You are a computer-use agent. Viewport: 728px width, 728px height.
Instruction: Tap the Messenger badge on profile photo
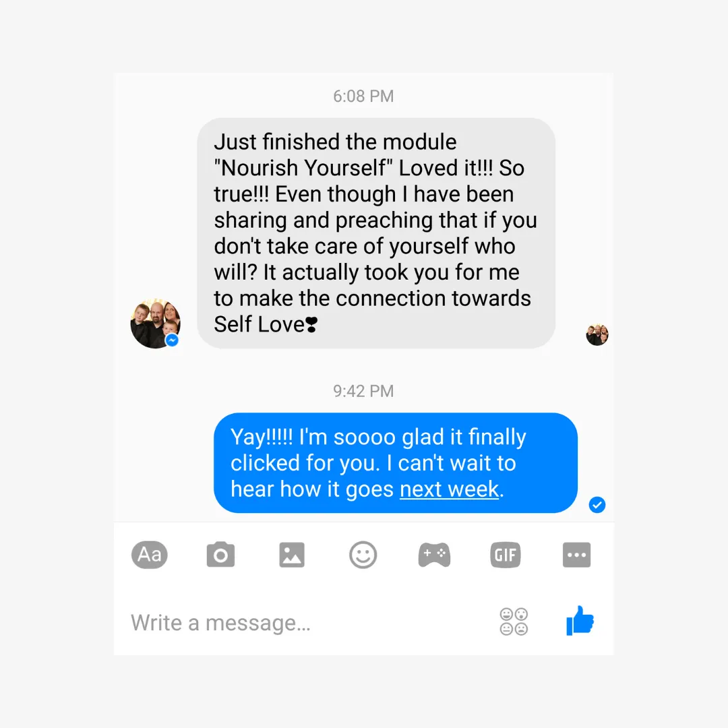pos(173,340)
